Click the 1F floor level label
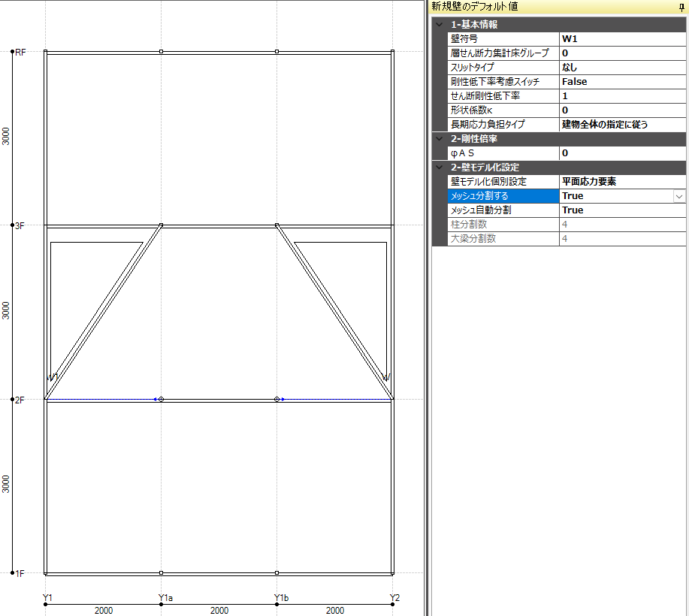This screenshot has height=616, width=689. pos(20,574)
